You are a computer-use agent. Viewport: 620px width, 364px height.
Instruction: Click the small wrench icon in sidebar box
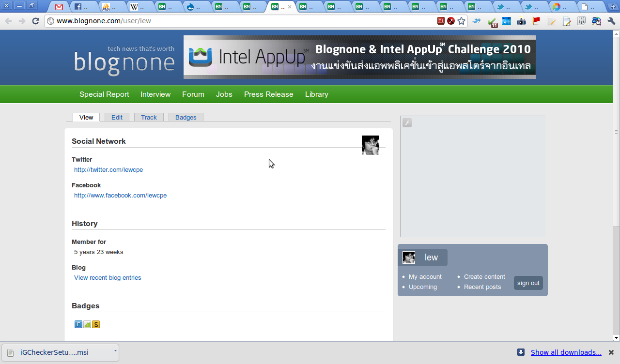pyautogui.click(x=407, y=123)
